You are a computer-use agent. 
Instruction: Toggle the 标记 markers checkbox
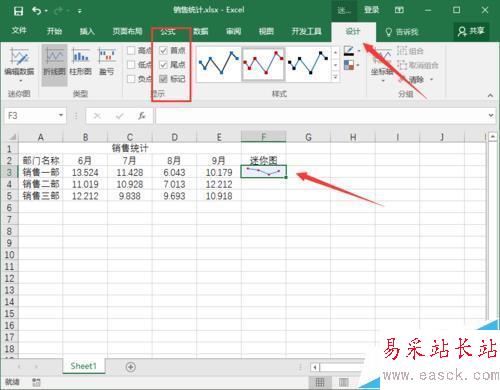(163, 79)
